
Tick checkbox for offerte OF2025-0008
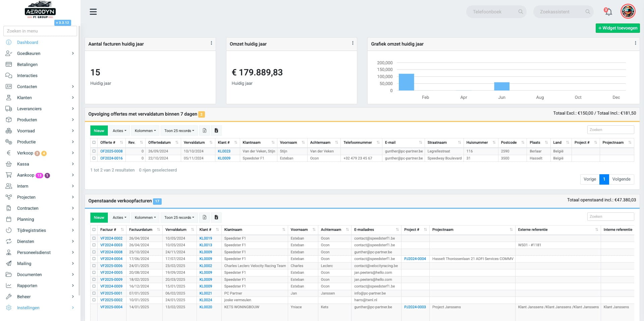pos(94,151)
